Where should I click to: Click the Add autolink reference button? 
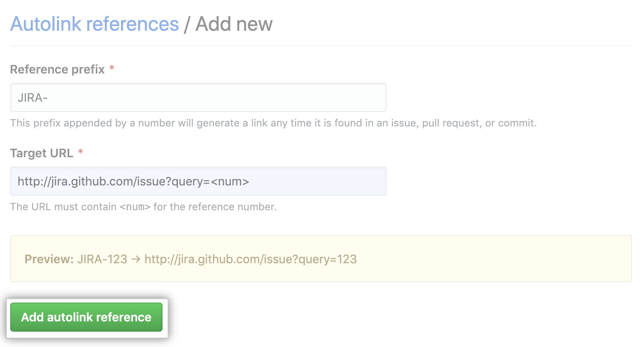(x=86, y=317)
